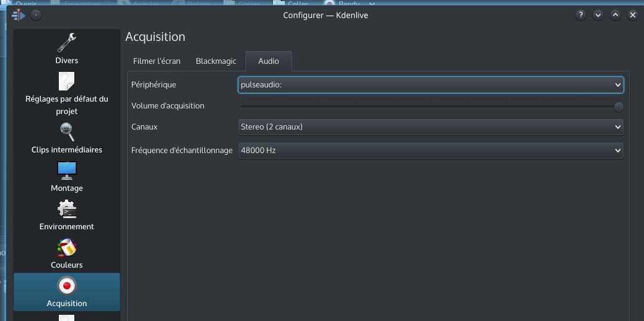Select the Audio tab
The height and width of the screenshot is (321, 644).
(269, 61)
